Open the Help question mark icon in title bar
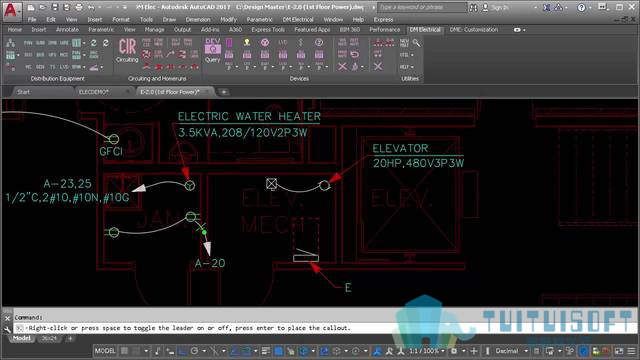Image resolution: width=640 pixels, height=360 pixels. [x=582, y=7]
